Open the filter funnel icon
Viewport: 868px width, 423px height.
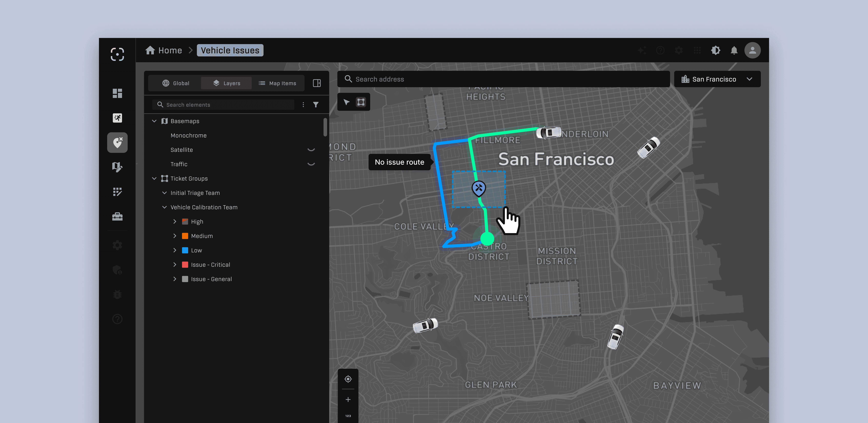pos(316,105)
